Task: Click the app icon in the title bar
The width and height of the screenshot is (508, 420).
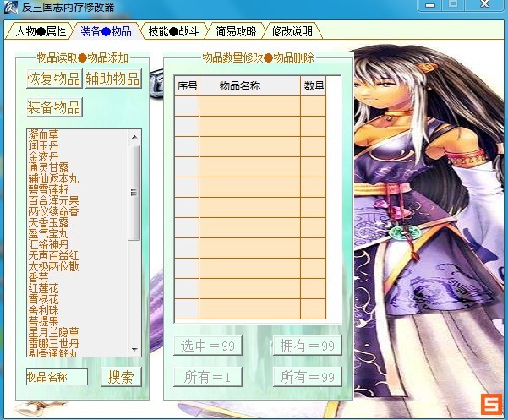Action: point(10,8)
